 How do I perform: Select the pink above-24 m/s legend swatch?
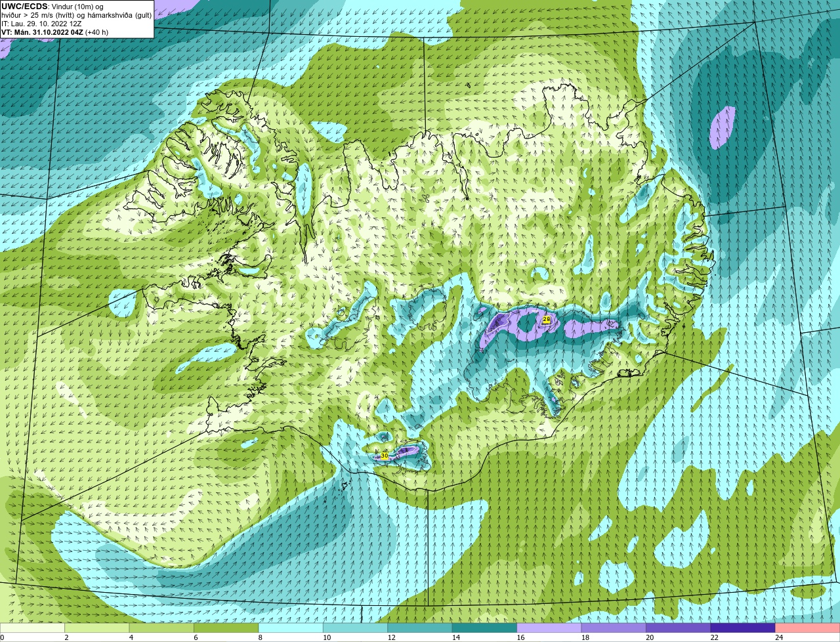[808, 628]
